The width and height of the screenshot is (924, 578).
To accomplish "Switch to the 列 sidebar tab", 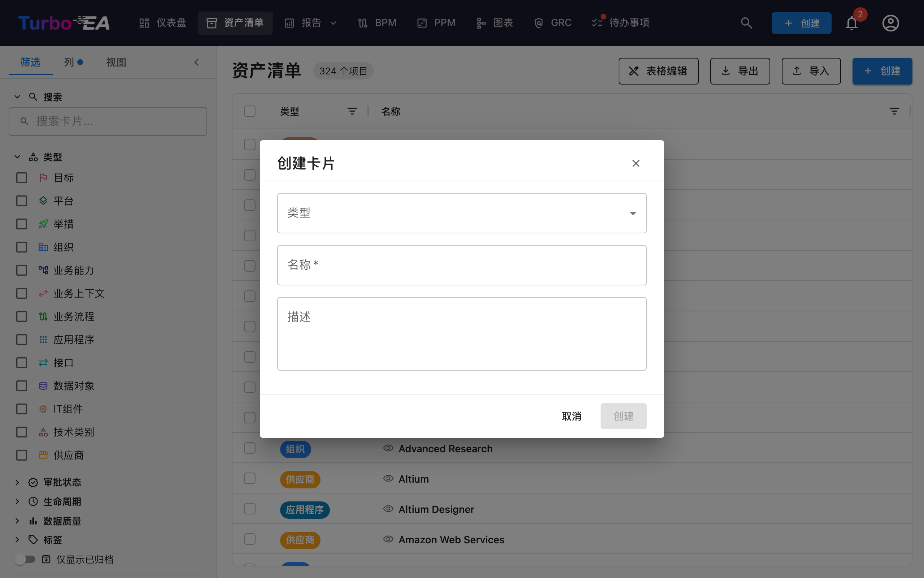I will (x=73, y=62).
